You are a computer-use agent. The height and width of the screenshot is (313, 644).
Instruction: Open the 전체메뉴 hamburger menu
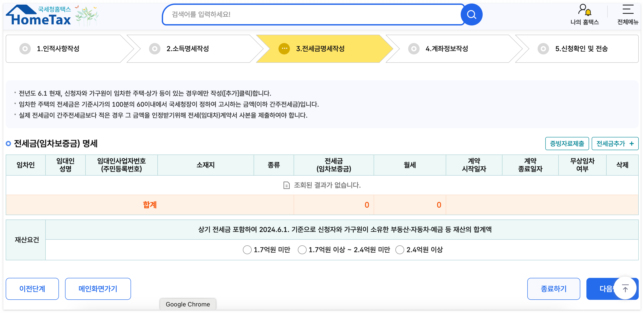[628, 14]
